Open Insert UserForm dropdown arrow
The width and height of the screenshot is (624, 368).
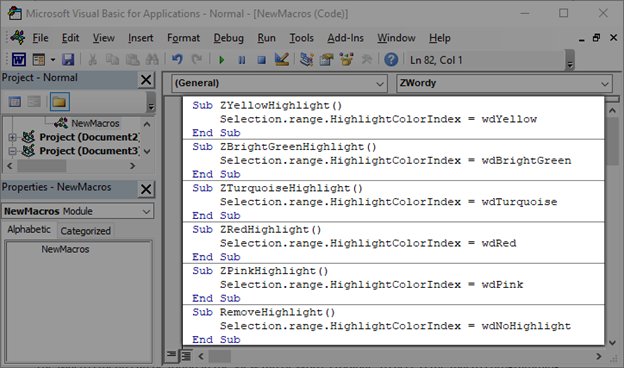pos(53,60)
